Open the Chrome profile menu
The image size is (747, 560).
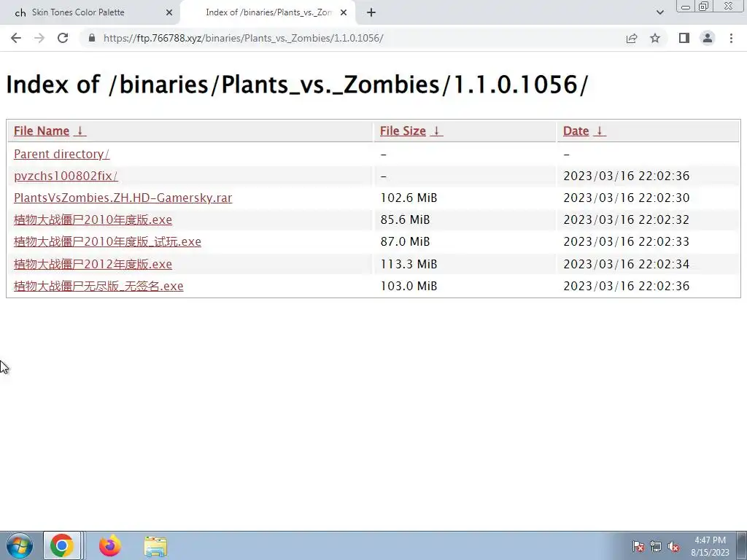(708, 38)
